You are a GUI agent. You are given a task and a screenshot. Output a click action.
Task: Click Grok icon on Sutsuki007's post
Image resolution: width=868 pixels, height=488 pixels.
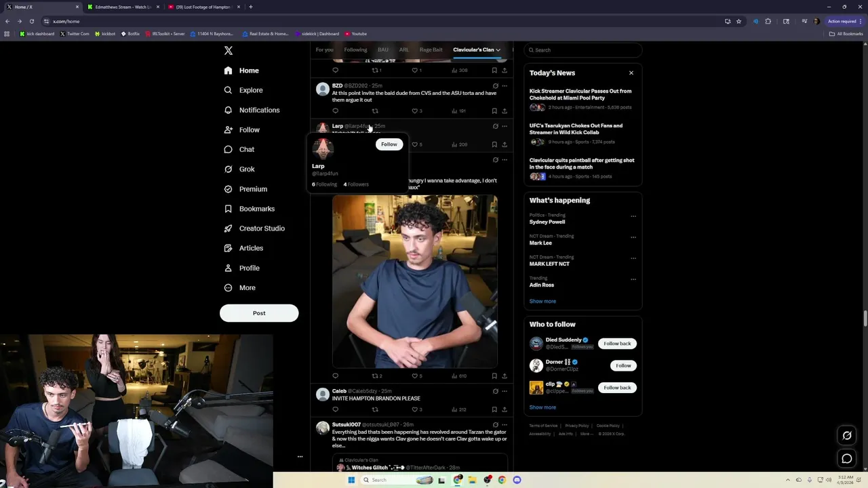(x=495, y=425)
